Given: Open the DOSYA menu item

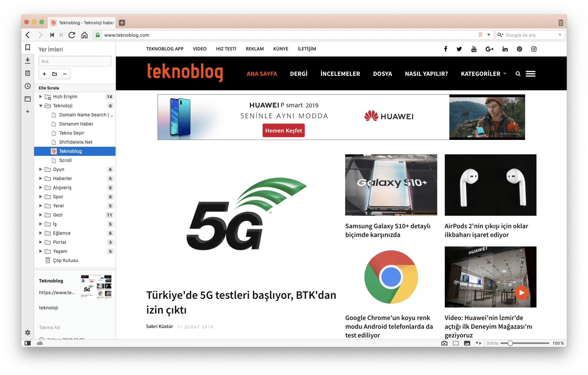Looking at the screenshot, I should 382,74.
